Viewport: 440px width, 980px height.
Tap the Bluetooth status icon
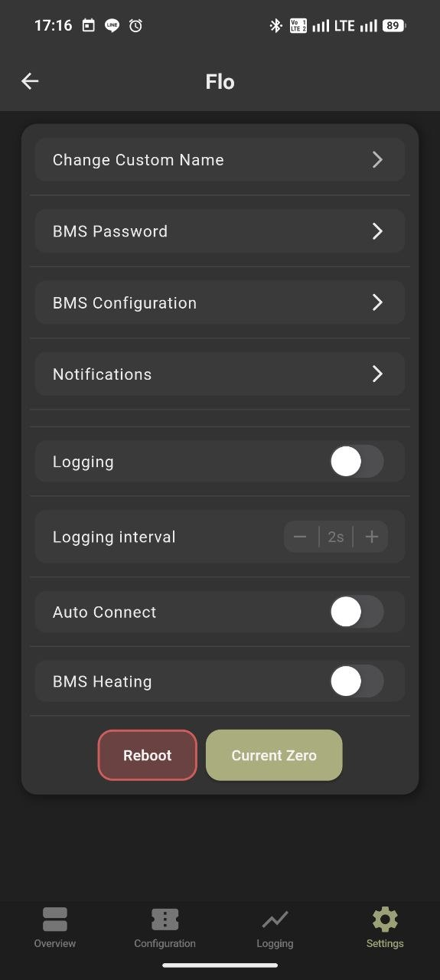click(x=275, y=26)
